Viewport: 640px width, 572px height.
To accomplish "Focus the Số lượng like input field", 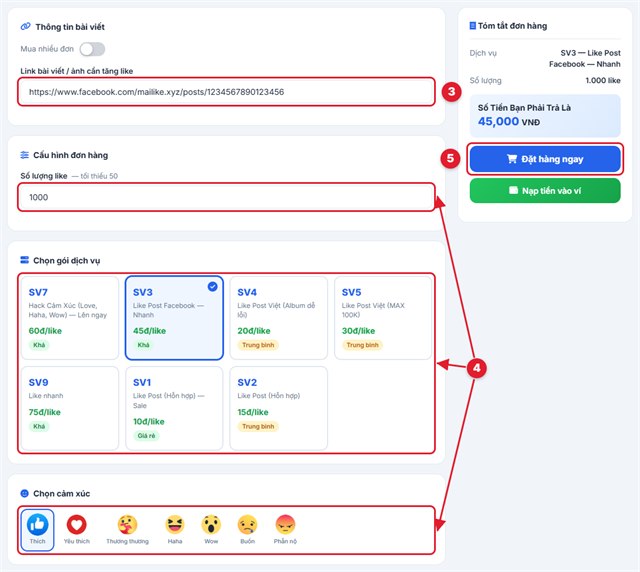I will pos(227,197).
